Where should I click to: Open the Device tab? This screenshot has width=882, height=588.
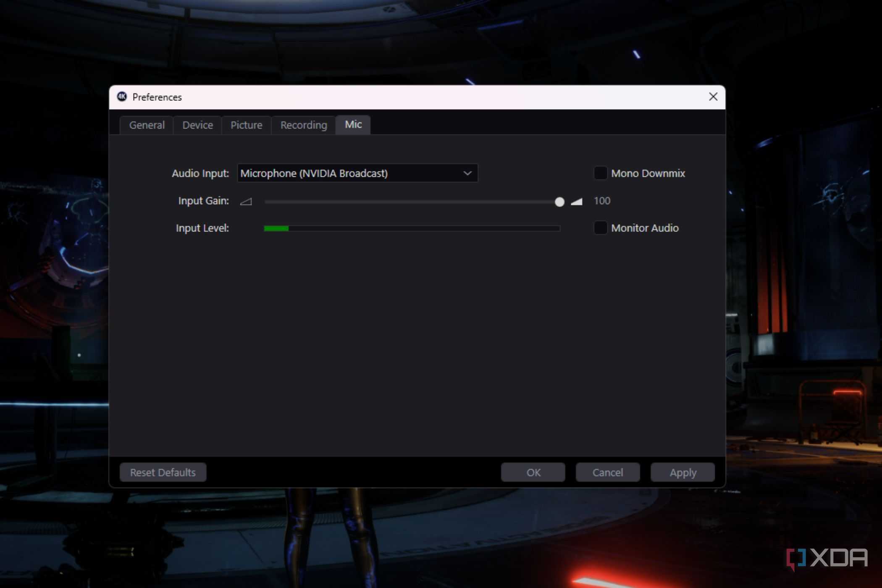click(x=197, y=125)
